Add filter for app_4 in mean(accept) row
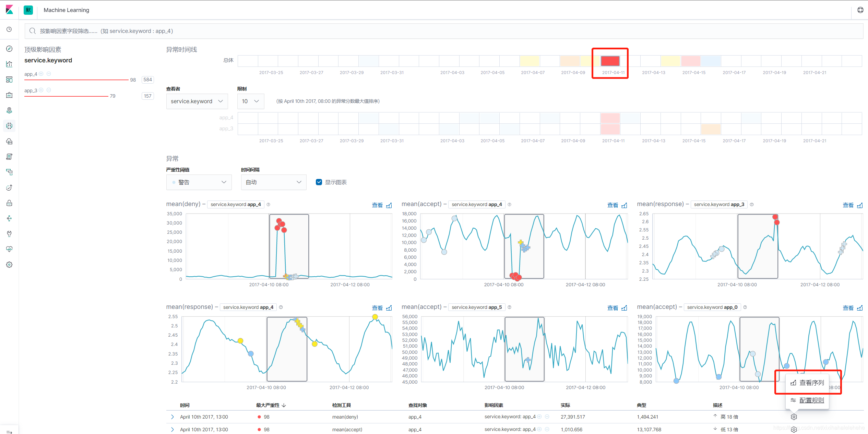 click(539, 429)
